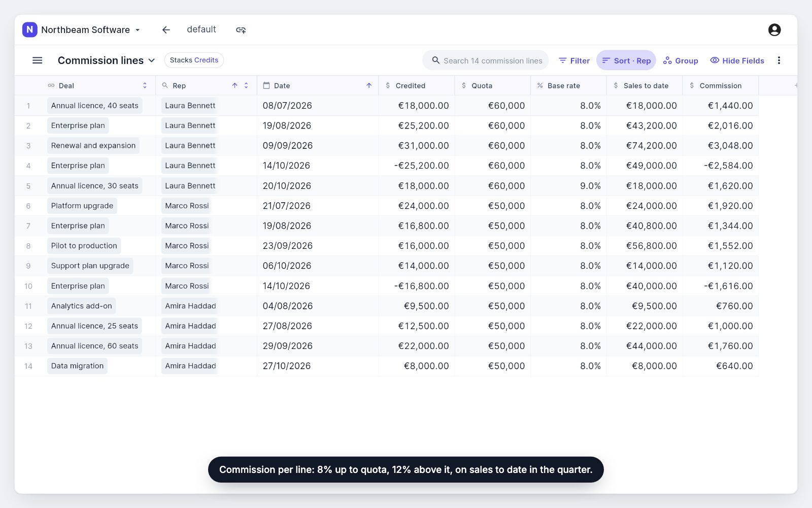The width and height of the screenshot is (812, 508).
Task: Open the hamburger sidebar menu
Action: tap(37, 60)
